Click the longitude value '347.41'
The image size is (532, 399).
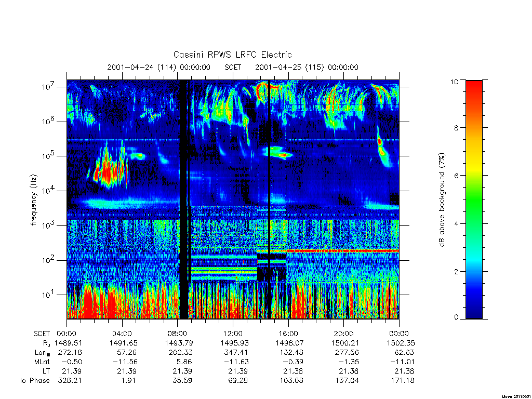click(236, 353)
